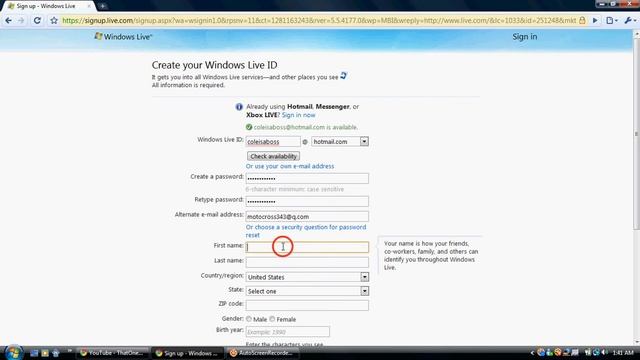Select the Female gender radio button
Viewport: 640px width, 360px height.
click(x=272, y=319)
